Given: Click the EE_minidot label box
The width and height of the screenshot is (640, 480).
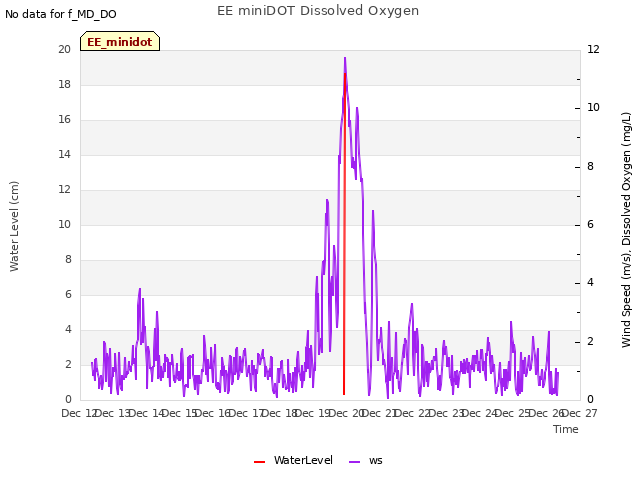Looking at the screenshot, I should [120, 41].
